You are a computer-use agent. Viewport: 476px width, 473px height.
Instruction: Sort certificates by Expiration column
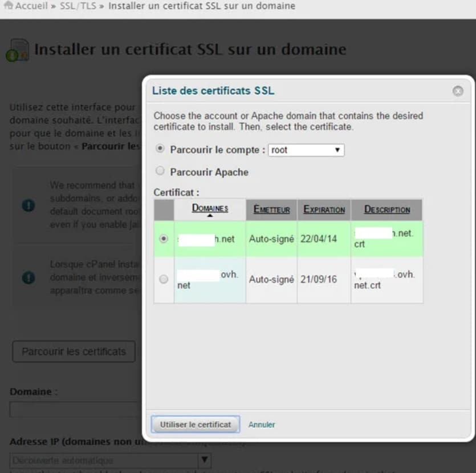[x=324, y=209]
